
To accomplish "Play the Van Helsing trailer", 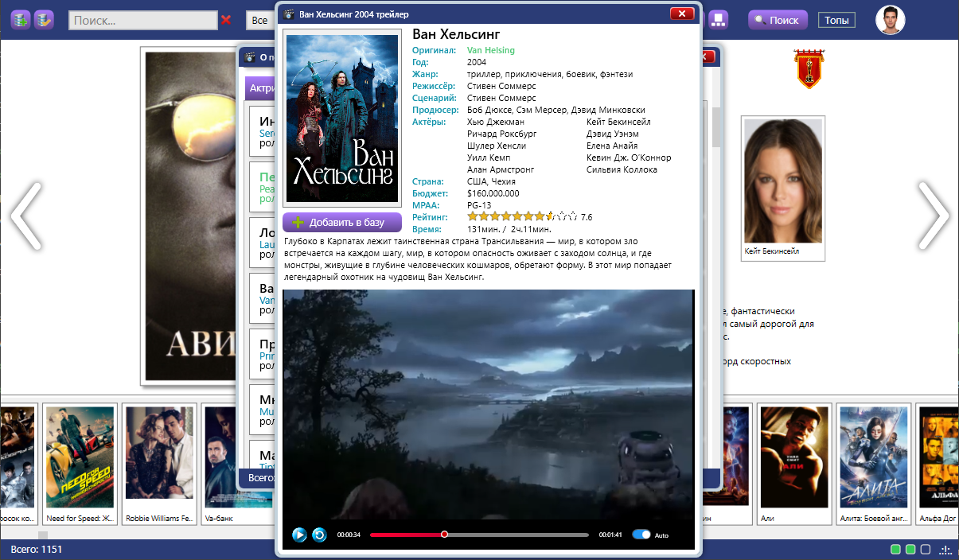I will [x=299, y=535].
